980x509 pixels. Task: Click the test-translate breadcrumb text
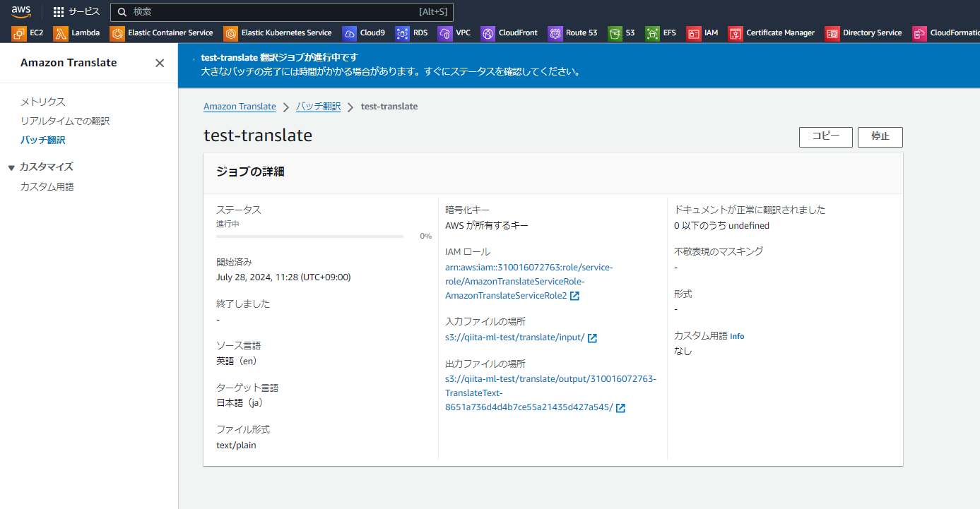tap(389, 107)
